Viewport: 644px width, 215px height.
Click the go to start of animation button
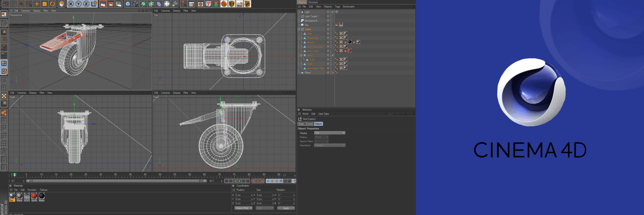click(x=226, y=181)
